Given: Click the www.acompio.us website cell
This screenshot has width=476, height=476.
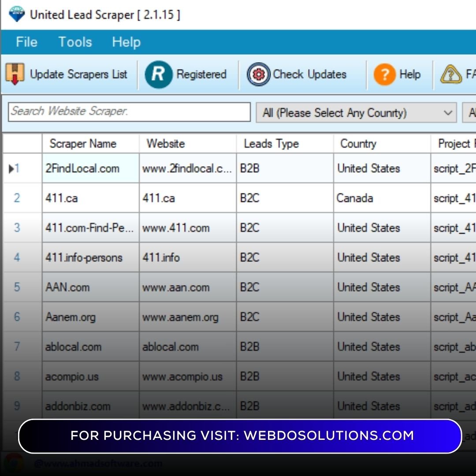Looking at the screenshot, I should point(188,376).
